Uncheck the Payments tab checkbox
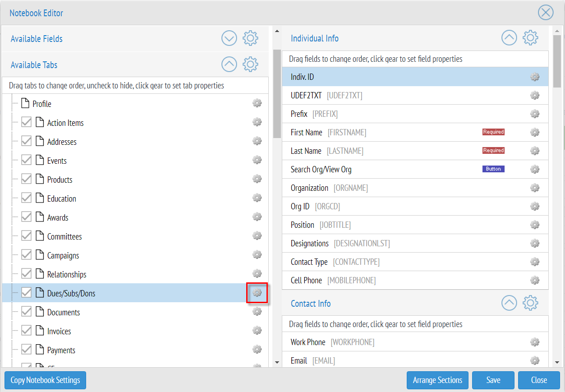565x392 pixels. [x=27, y=350]
